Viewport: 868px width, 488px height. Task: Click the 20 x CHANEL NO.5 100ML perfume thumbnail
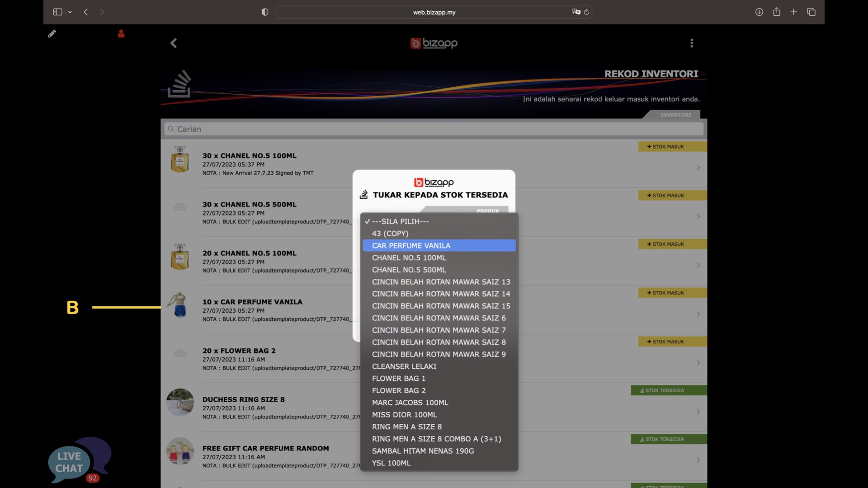point(180,257)
